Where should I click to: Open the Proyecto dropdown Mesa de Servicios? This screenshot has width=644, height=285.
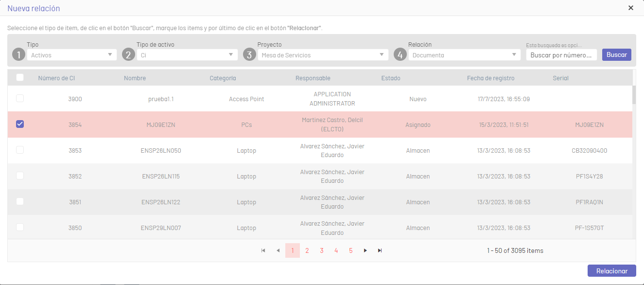pyautogui.click(x=323, y=55)
